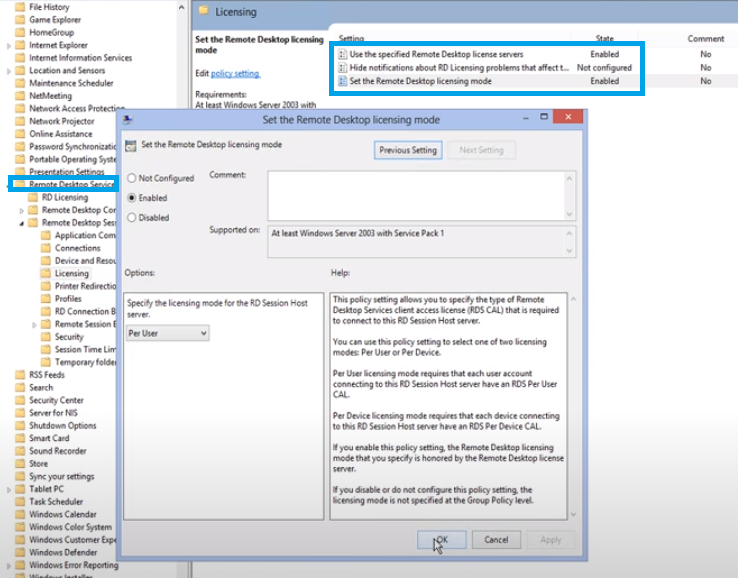
Task: Click the Sync your settings folder icon
Action: point(20,477)
